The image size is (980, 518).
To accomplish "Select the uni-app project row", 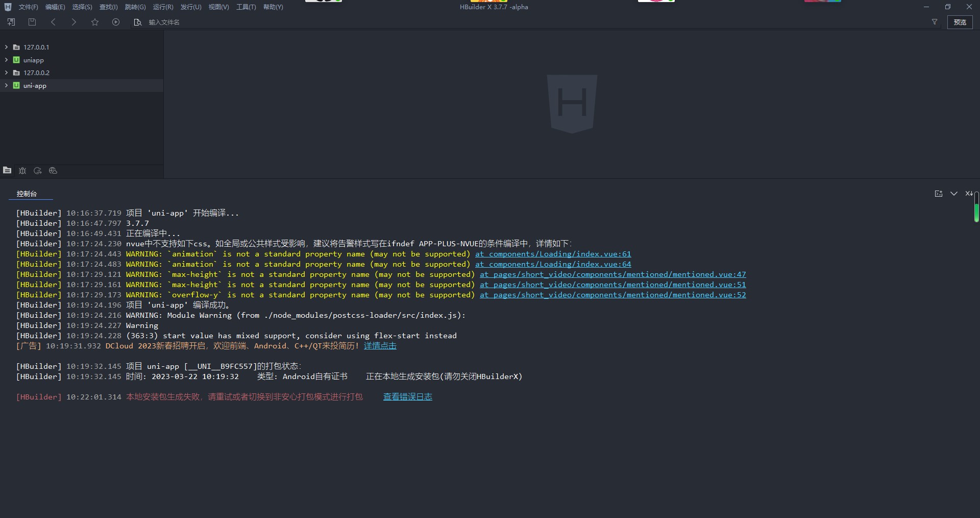I will (x=82, y=85).
